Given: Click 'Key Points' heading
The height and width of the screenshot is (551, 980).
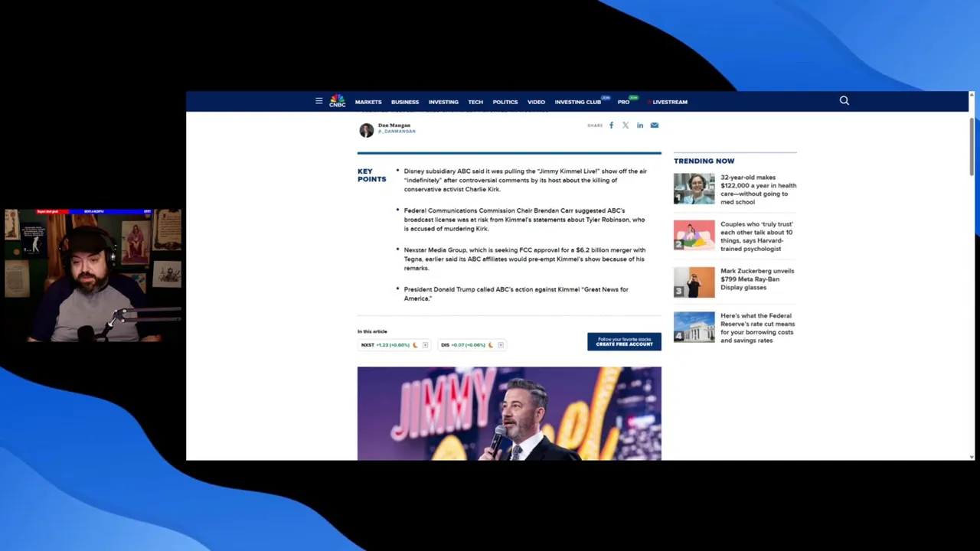Looking at the screenshot, I should click(371, 175).
